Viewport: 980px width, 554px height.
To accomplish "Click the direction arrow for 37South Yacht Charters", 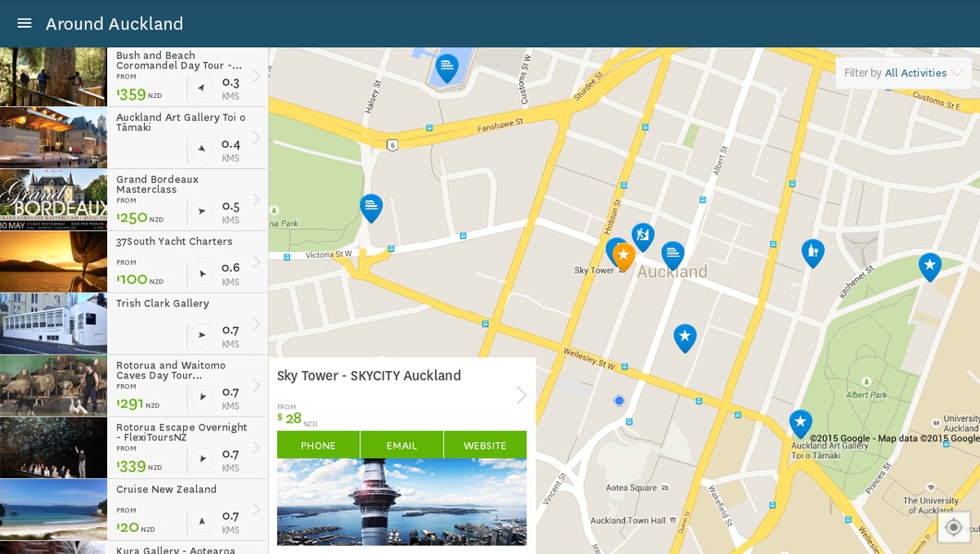I will point(201,273).
